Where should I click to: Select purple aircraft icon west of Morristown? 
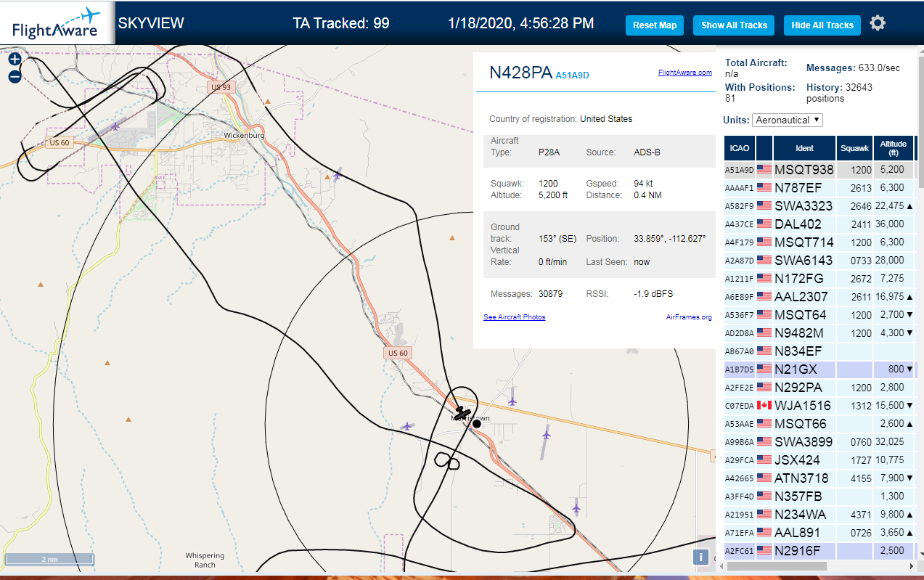(x=407, y=426)
